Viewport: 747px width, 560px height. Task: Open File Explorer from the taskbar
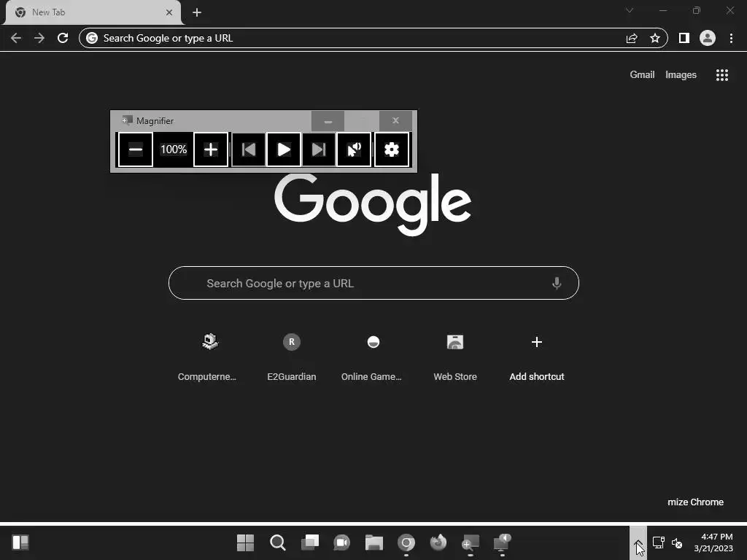tap(374, 542)
